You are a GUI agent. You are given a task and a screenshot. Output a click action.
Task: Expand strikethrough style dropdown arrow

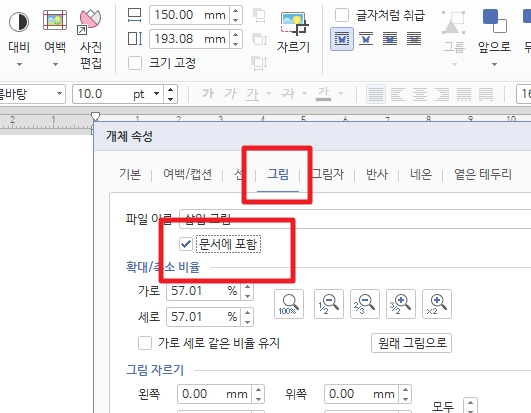click(304, 93)
